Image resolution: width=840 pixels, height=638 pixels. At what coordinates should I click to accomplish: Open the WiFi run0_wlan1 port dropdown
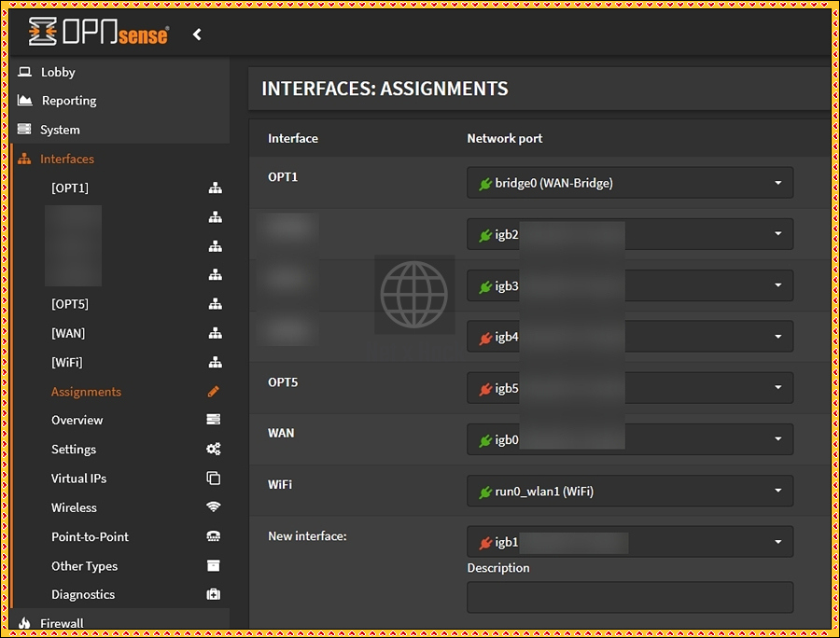pyautogui.click(x=630, y=492)
